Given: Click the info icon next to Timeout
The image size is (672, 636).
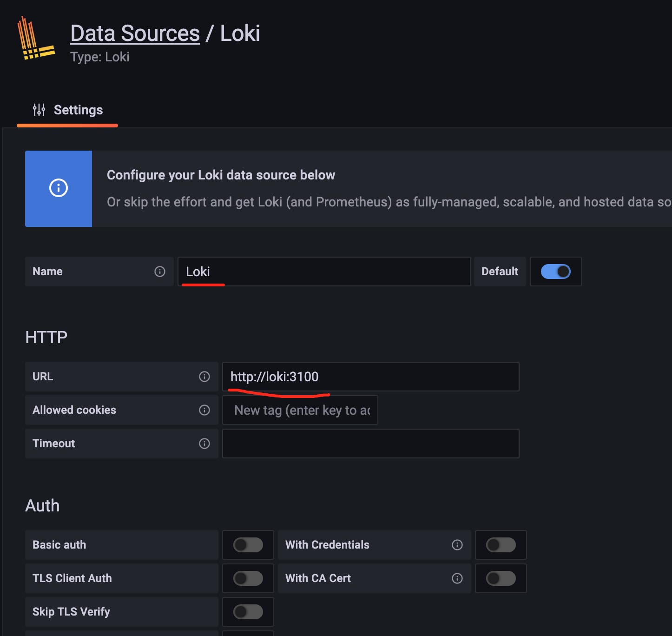Looking at the screenshot, I should [204, 444].
